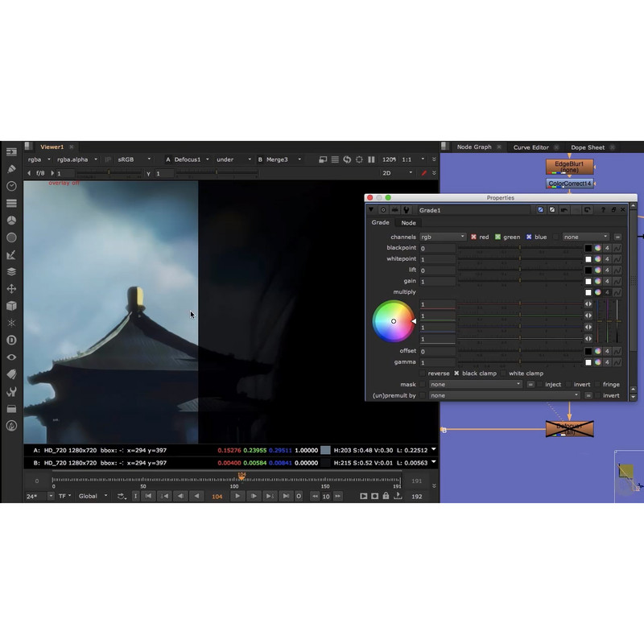The image size is (644, 644).
Task: Open the rgb channels dropdown
Action: pyautogui.click(x=442, y=237)
